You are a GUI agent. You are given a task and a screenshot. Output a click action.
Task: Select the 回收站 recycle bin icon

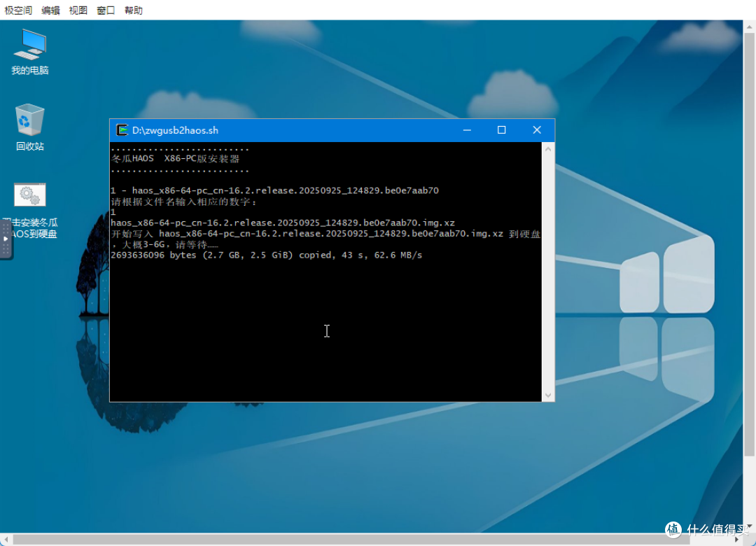point(30,127)
